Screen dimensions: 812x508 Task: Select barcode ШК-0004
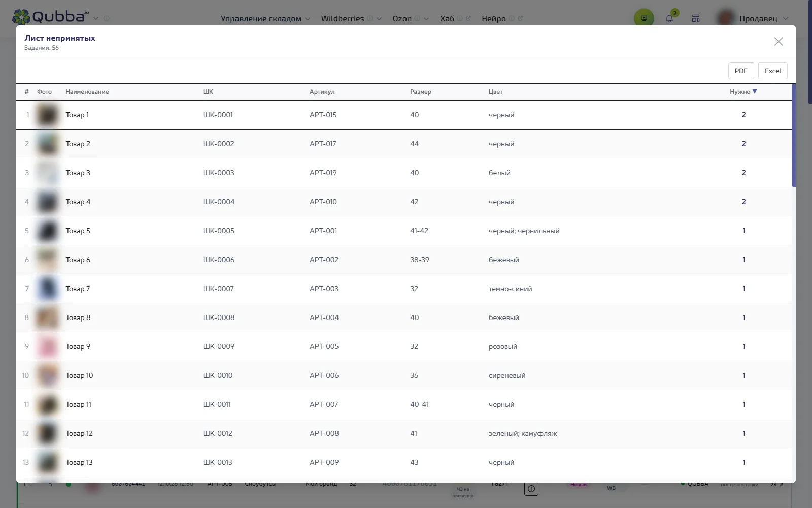pyautogui.click(x=219, y=202)
